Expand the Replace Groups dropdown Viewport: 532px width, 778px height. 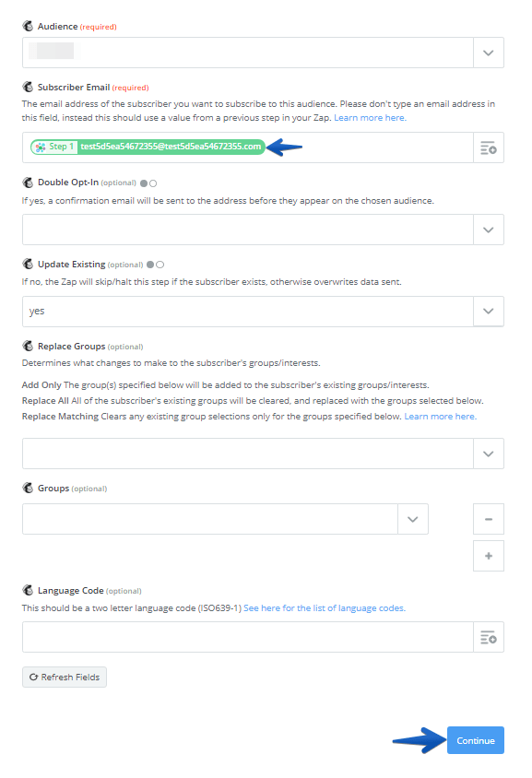click(x=489, y=454)
